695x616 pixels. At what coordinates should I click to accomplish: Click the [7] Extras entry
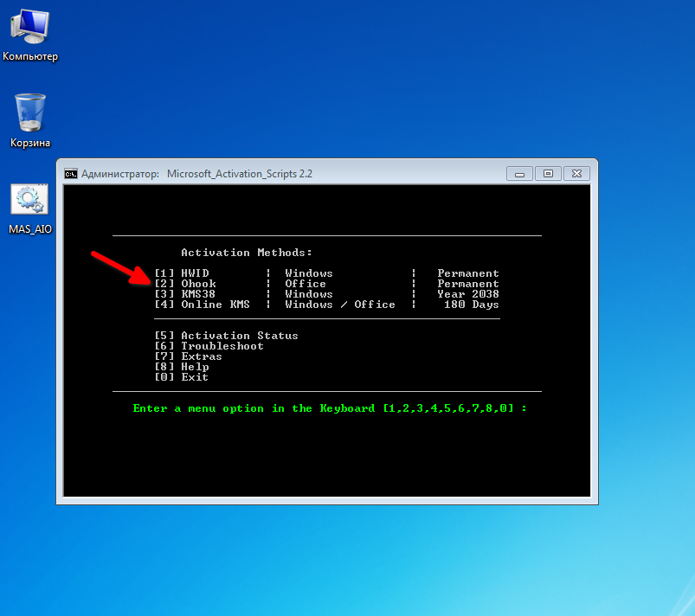188,356
